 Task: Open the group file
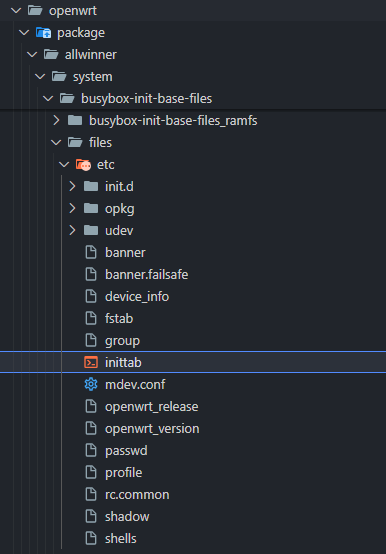coord(123,341)
